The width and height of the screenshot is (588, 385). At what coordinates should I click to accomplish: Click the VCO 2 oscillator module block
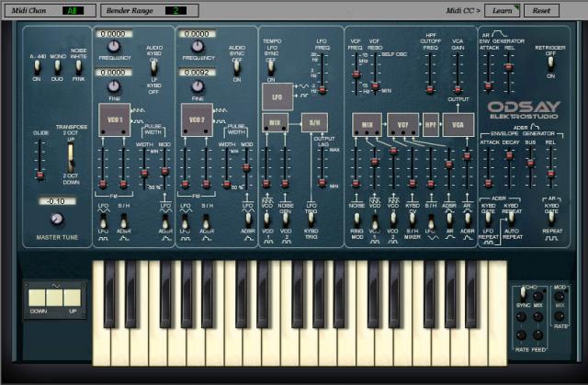[197, 122]
